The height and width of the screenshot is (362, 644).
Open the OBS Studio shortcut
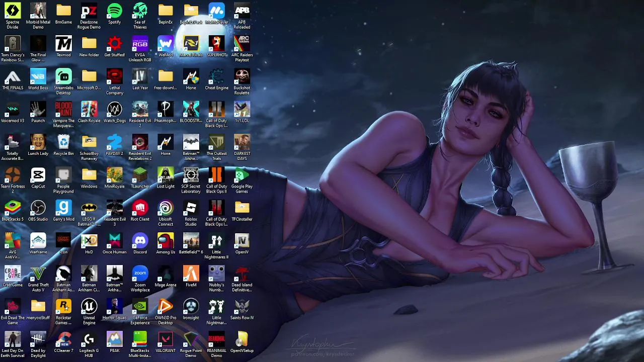tap(38, 208)
